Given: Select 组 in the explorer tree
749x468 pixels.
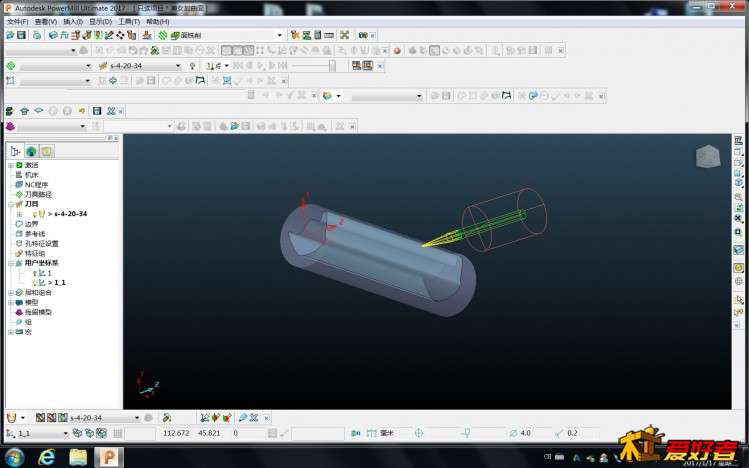Looking at the screenshot, I should click(x=28, y=322).
